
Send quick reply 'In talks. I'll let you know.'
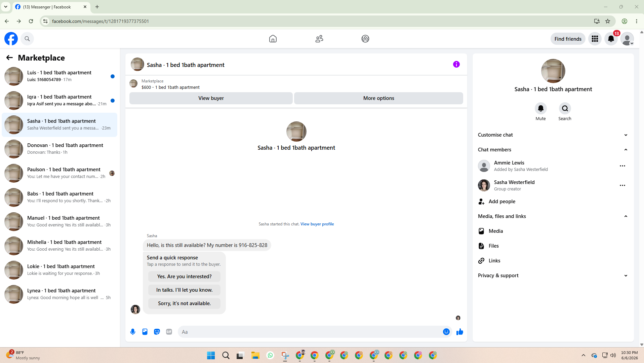click(x=184, y=290)
